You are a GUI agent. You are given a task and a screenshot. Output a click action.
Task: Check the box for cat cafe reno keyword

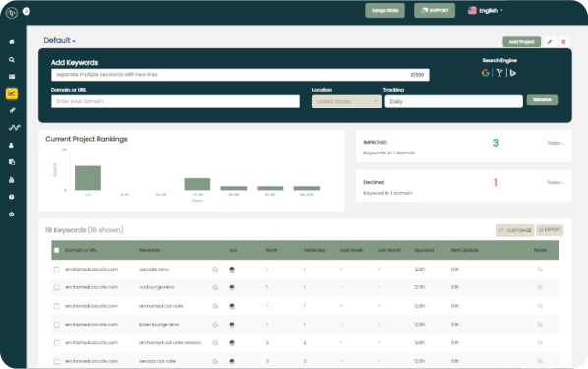57,270
